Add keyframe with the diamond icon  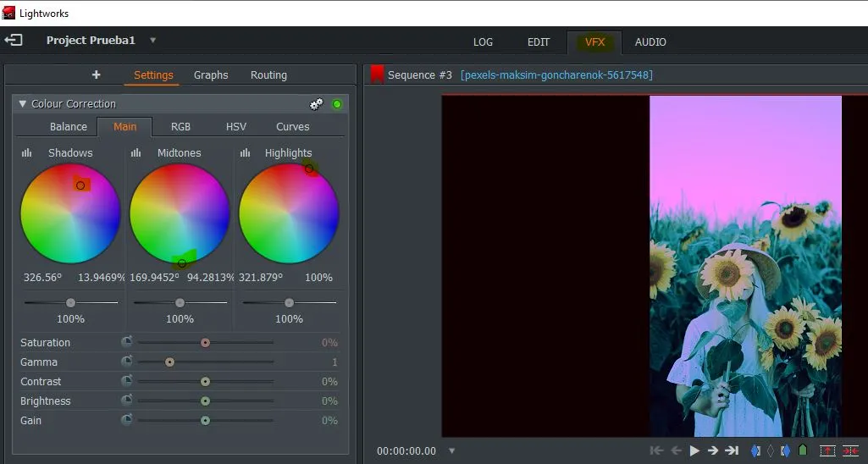click(770, 450)
